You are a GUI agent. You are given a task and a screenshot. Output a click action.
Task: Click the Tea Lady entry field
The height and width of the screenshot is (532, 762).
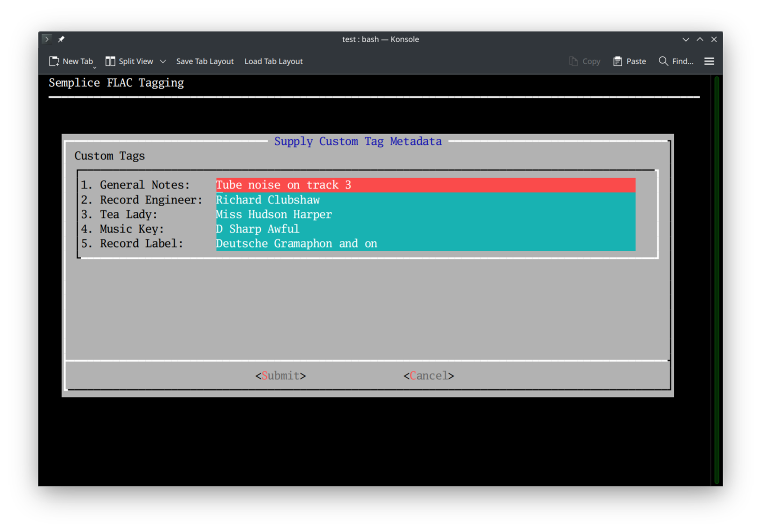pyautogui.click(x=425, y=214)
